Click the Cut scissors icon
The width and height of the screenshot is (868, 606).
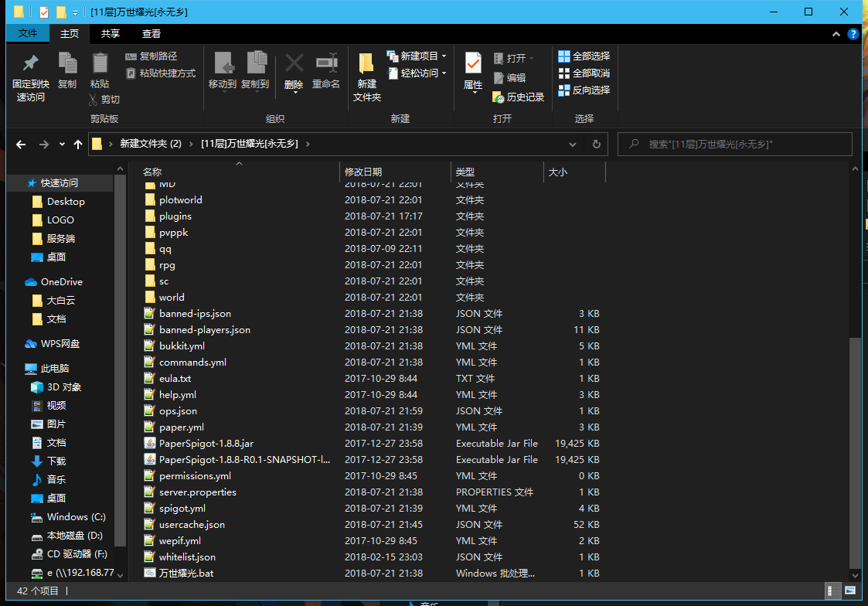pyautogui.click(x=93, y=100)
